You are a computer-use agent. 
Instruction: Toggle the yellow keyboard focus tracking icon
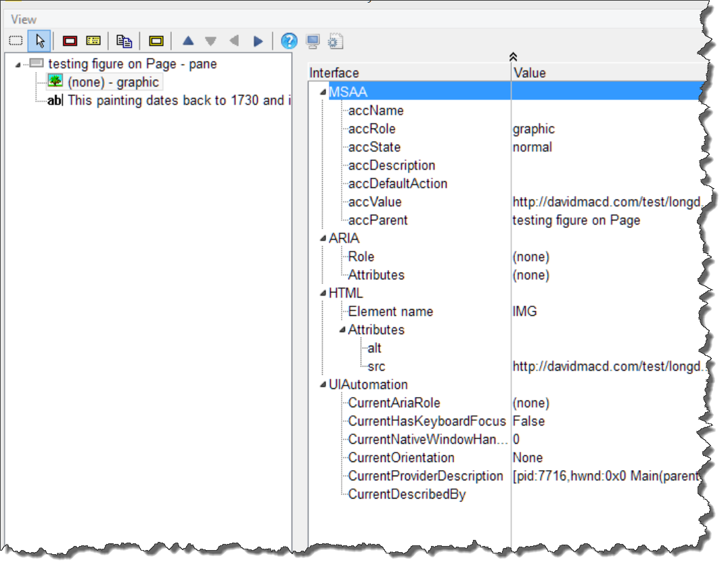[x=93, y=41]
